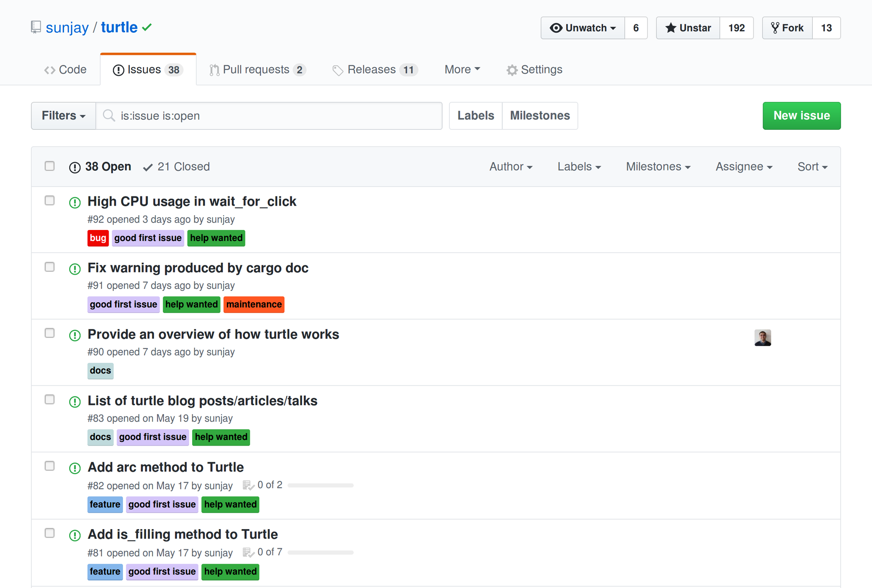The width and height of the screenshot is (872, 588).
Task: Click the open-issue icon for High CPU usage
Action: tap(75, 202)
